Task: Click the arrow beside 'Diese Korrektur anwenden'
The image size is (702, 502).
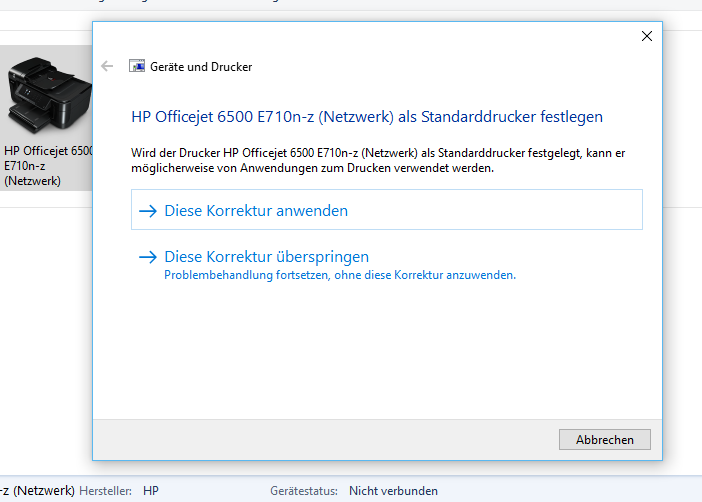Action: point(148,210)
